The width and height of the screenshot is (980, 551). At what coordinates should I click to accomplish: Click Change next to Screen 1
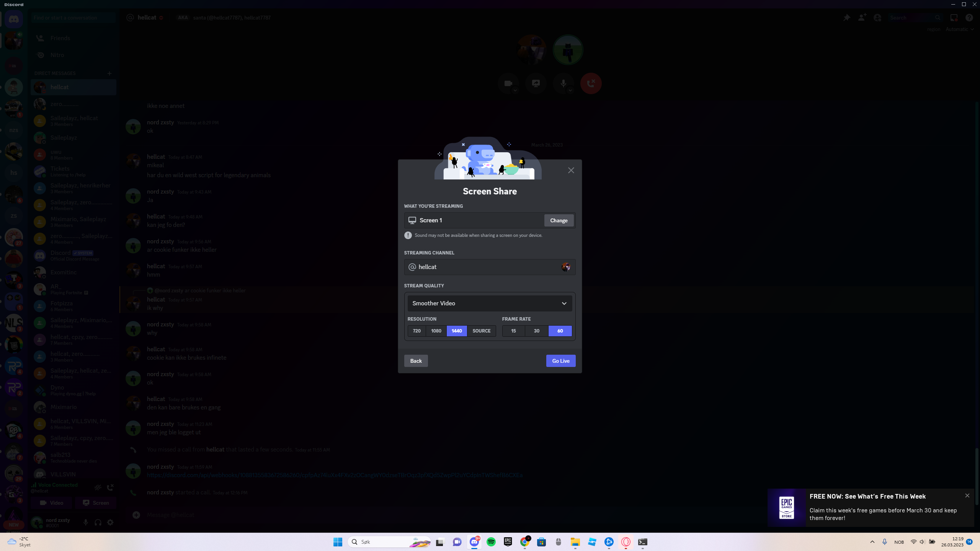pos(559,220)
